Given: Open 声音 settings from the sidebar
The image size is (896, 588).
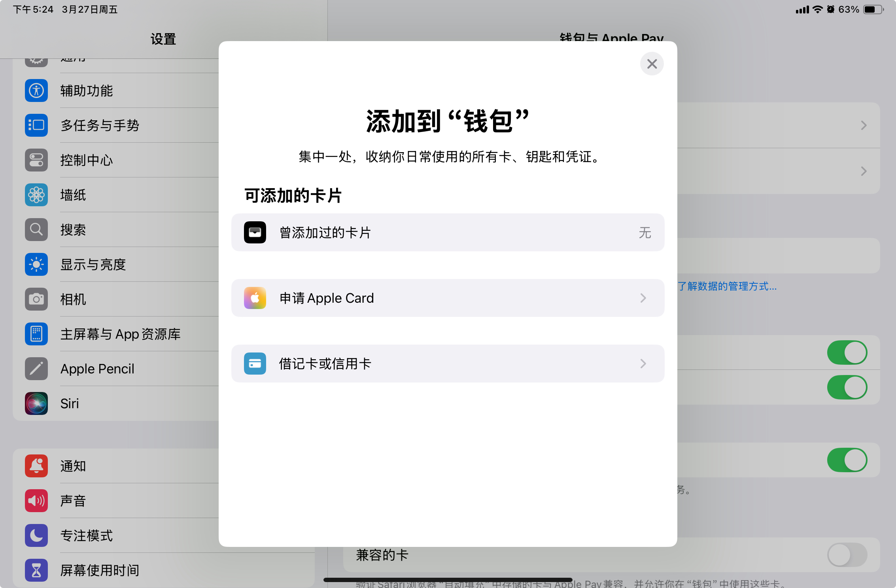Looking at the screenshot, I should [36, 501].
